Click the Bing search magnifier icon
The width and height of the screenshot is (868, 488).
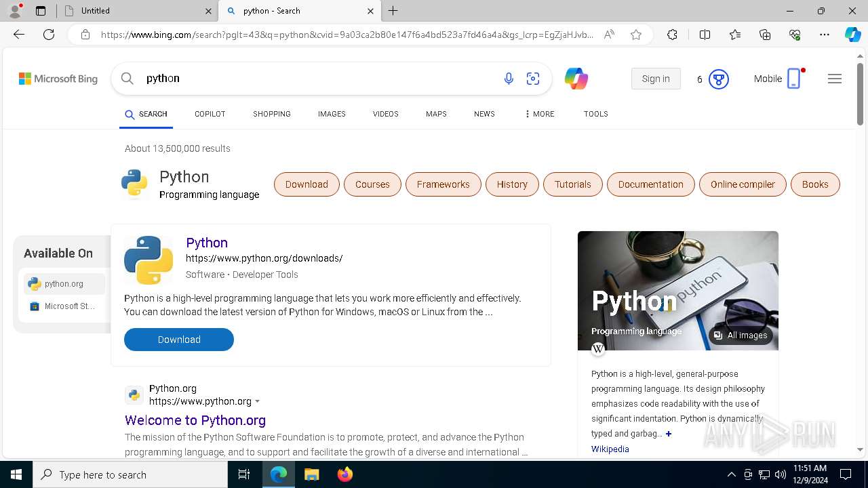tap(127, 79)
